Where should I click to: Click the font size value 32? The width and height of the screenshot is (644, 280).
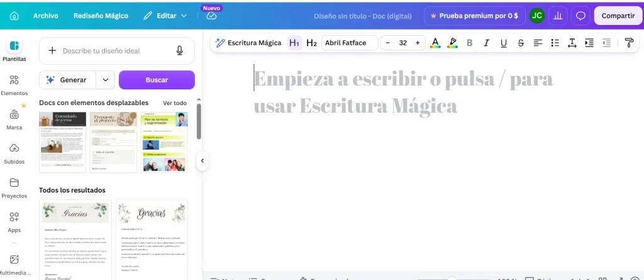click(x=403, y=43)
